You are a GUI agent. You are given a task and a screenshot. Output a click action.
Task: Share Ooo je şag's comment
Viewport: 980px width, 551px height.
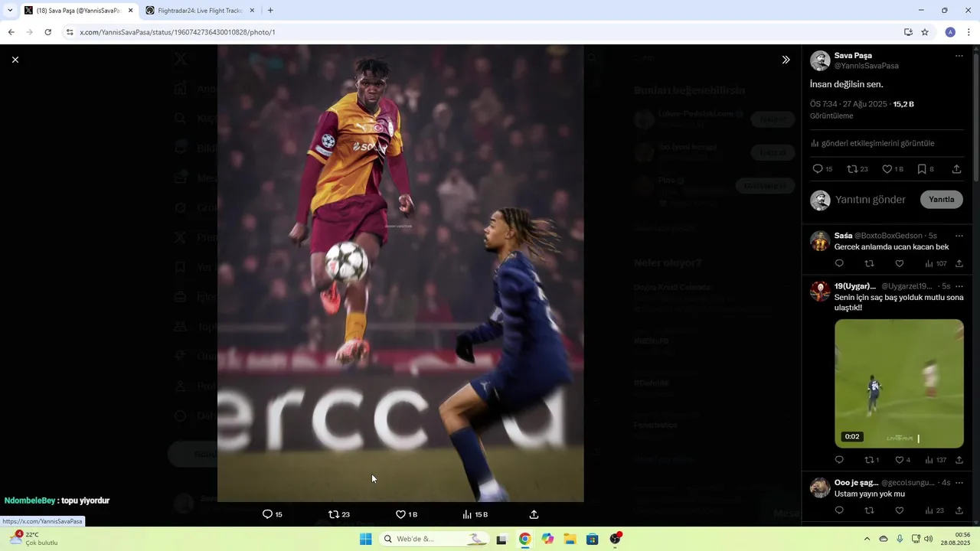click(x=959, y=510)
